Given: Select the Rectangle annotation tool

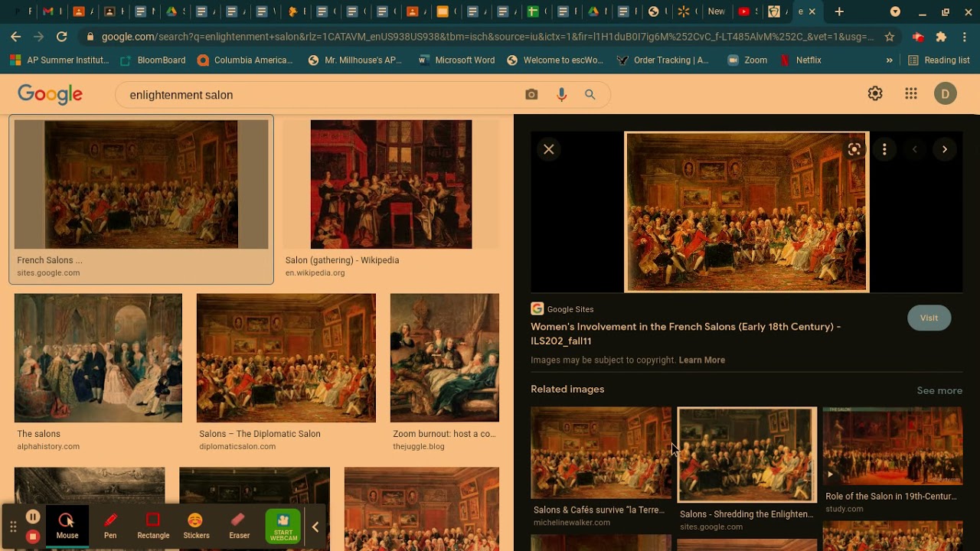Looking at the screenshot, I should pos(153,526).
